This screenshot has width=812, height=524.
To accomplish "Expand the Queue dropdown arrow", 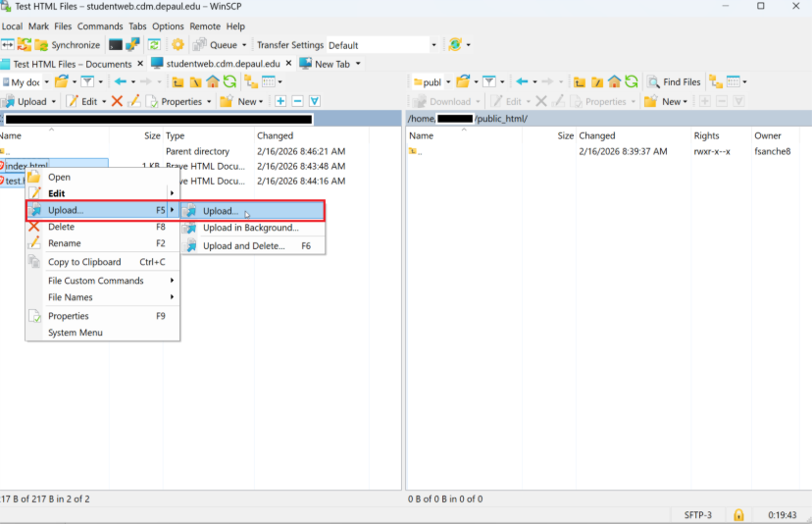I will coord(244,45).
